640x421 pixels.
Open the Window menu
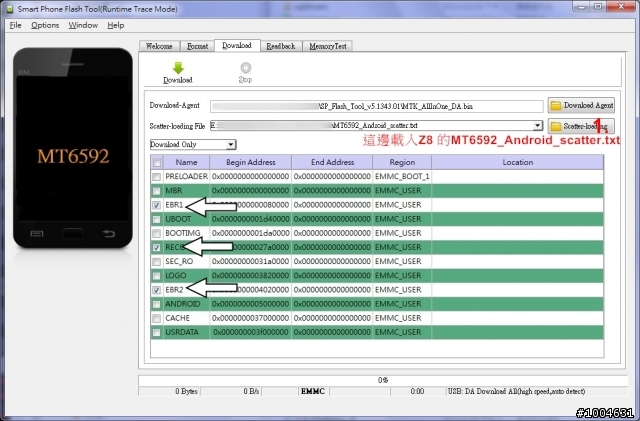pyautogui.click(x=83, y=25)
